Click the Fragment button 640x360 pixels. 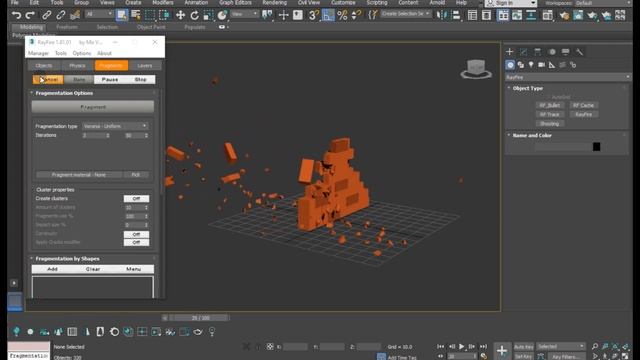click(93, 107)
